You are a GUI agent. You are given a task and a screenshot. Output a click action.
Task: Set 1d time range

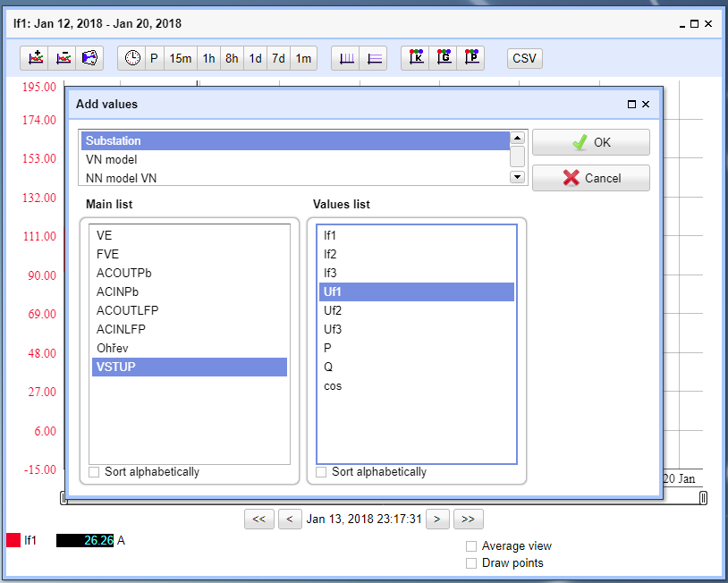click(x=255, y=58)
